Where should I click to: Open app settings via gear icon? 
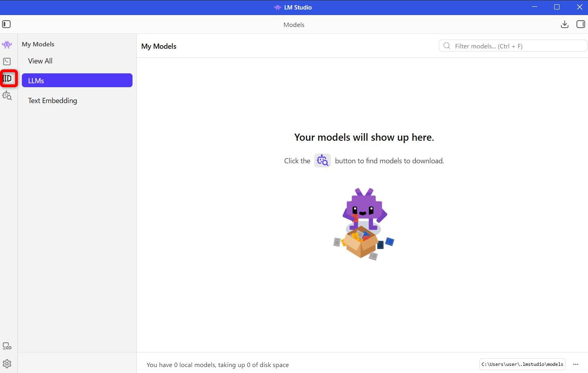[7, 363]
